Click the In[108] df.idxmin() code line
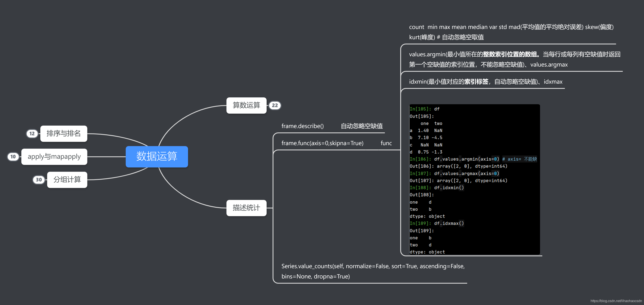The image size is (644, 305). (437, 188)
